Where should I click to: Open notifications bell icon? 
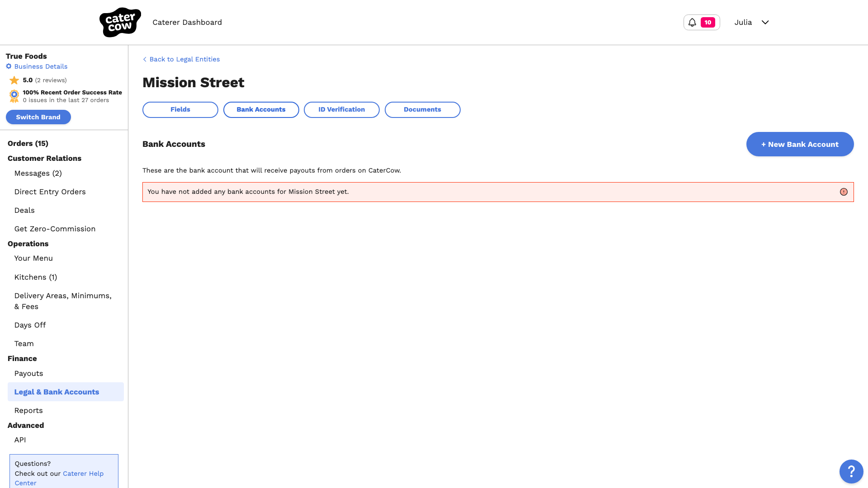[692, 22]
